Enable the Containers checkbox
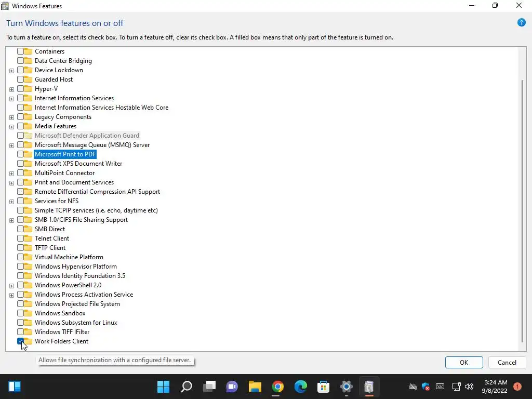Viewport: 532px width, 399px height. pyautogui.click(x=20, y=51)
